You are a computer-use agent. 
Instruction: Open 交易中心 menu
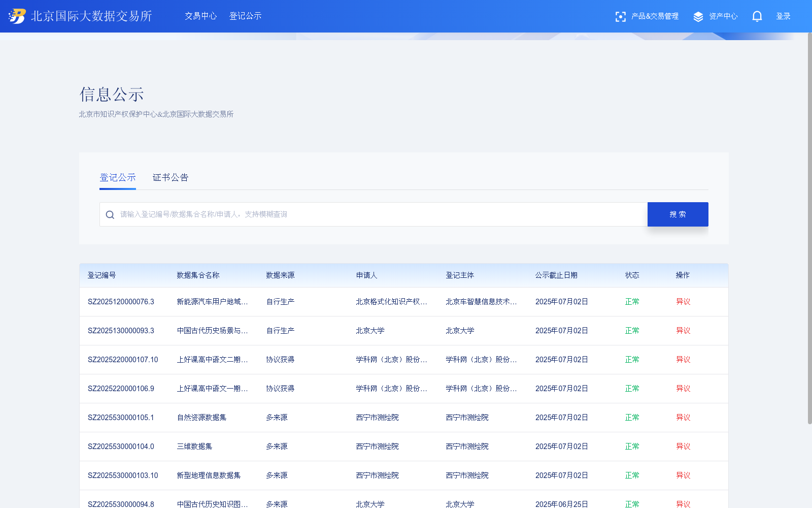coord(200,16)
